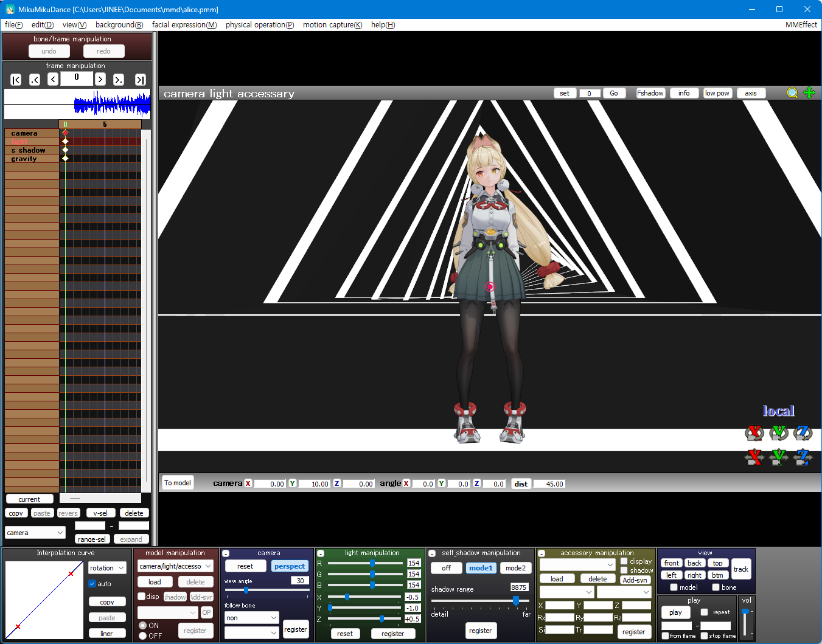Viewport: 822px width, 644px height.
Task: Click the play button
Action: tap(675, 612)
